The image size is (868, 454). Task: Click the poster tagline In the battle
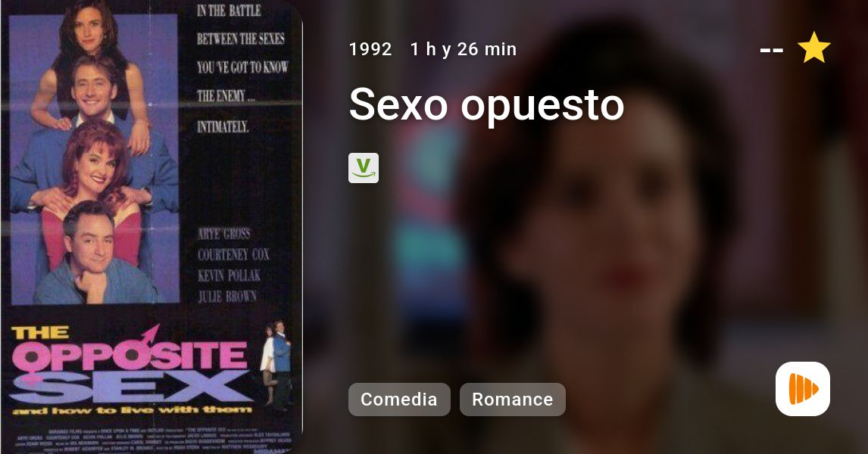click(x=242, y=69)
